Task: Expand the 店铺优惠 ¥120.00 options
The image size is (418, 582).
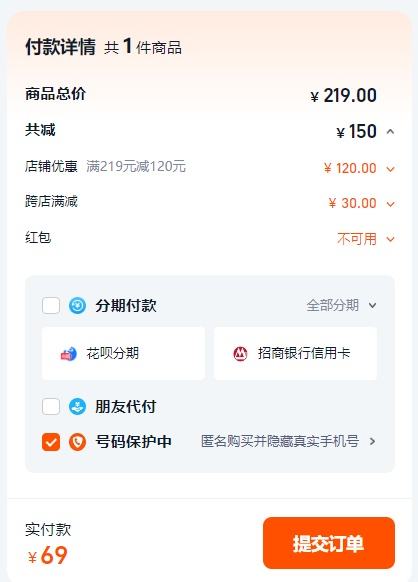Action: 390,169
